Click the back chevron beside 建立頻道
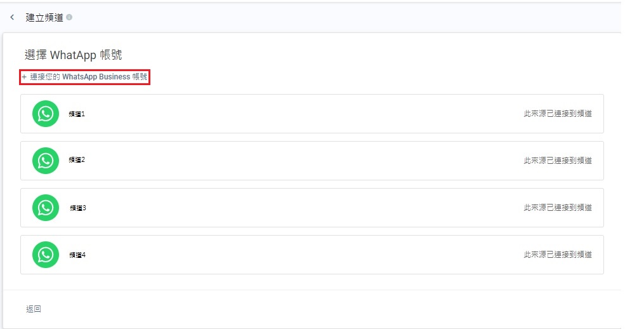The height and width of the screenshot is (329, 644). [x=12, y=17]
